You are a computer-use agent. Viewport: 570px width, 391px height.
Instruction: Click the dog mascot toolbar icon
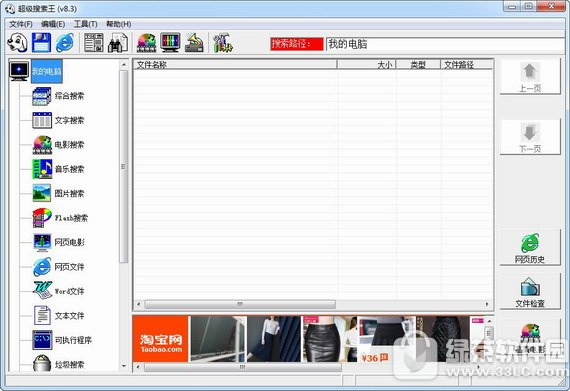pos(17,43)
